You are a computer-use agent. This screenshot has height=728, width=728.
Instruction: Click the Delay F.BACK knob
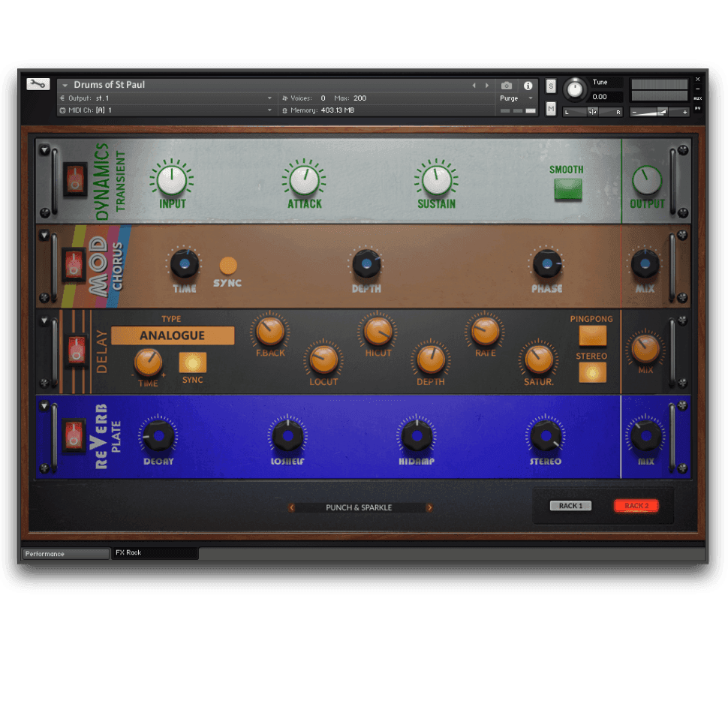pyautogui.click(x=270, y=331)
